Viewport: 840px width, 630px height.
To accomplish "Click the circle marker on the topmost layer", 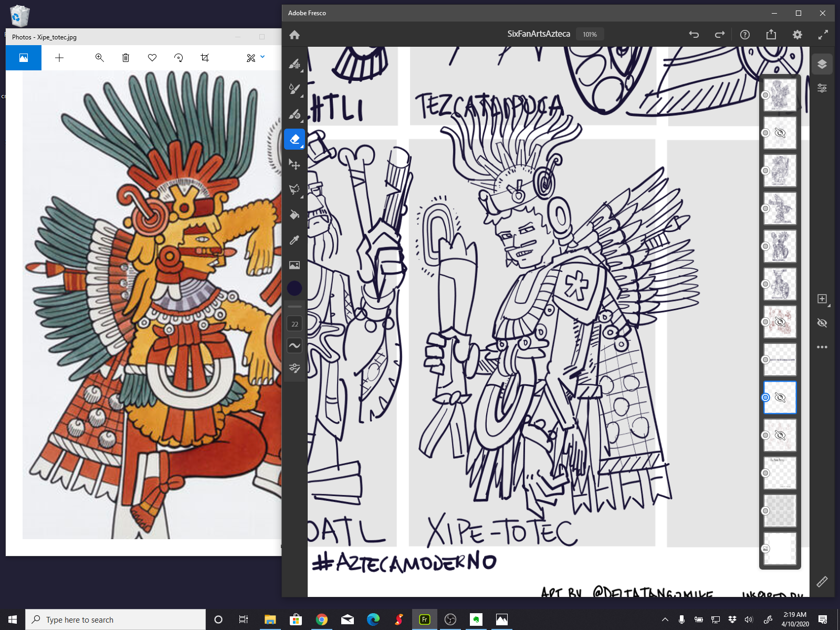I will (765, 95).
